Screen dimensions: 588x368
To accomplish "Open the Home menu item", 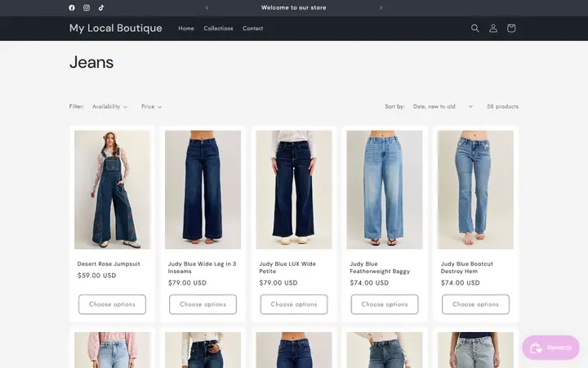I will pos(186,28).
